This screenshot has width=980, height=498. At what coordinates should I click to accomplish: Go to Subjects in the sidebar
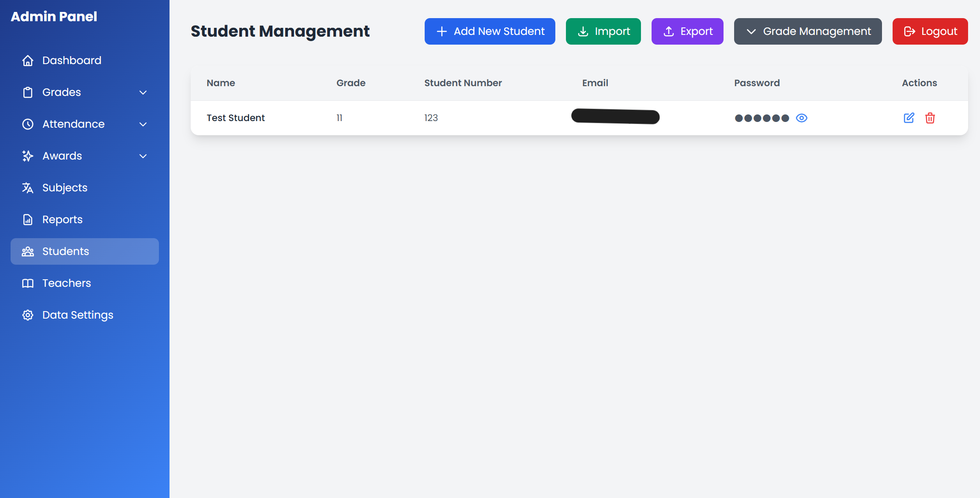pos(85,188)
